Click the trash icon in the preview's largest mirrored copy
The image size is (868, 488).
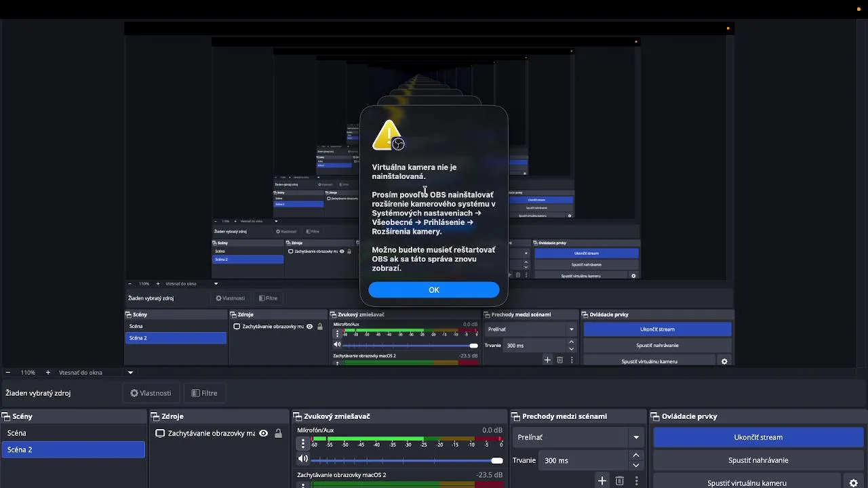click(x=559, y=360)
